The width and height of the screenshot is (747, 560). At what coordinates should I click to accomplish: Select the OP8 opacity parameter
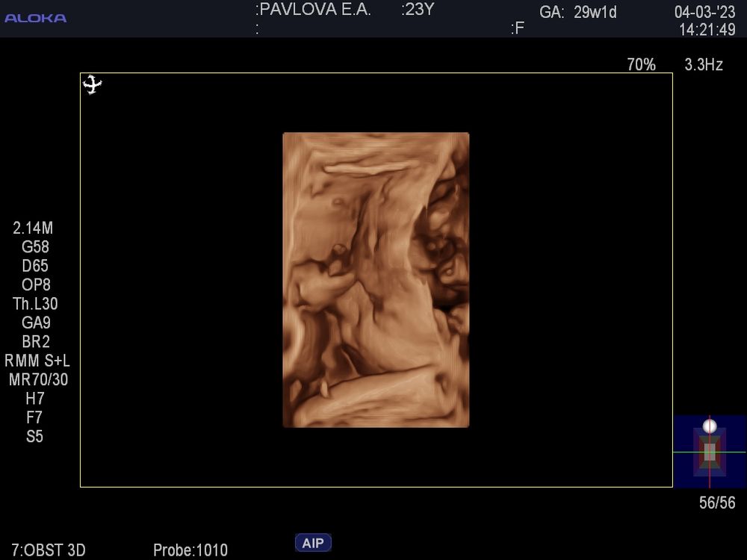point(36,284)
